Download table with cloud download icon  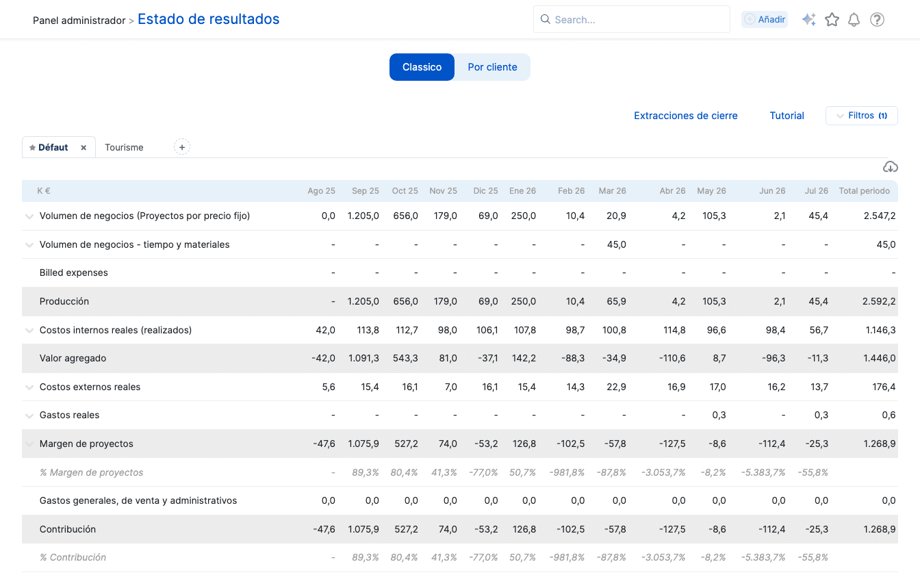pos(890,167)
